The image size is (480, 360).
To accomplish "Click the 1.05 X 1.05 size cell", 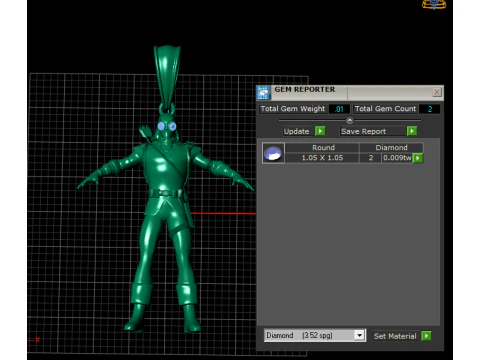I will coord(322,158).
